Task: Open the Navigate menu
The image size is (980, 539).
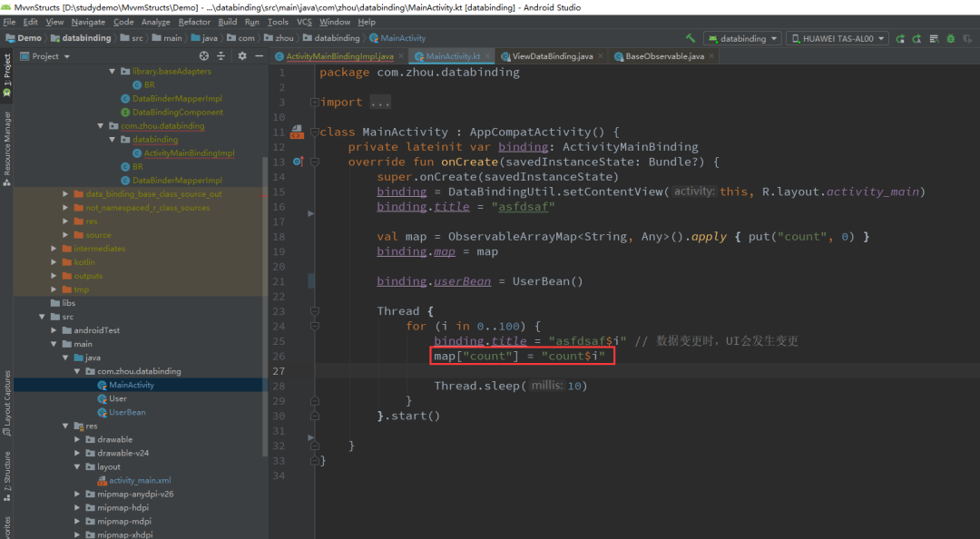Action: pyautogui.click(x=88, y=22)
